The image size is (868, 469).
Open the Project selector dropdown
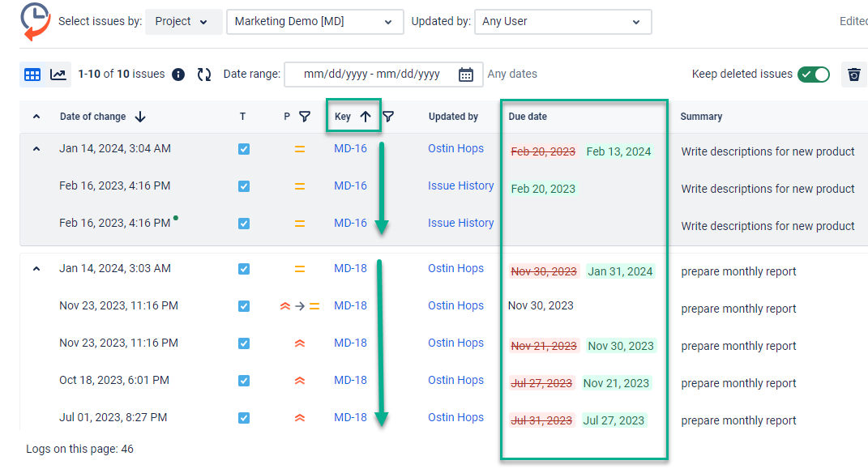pyautogui.click(x=183, y=22)
